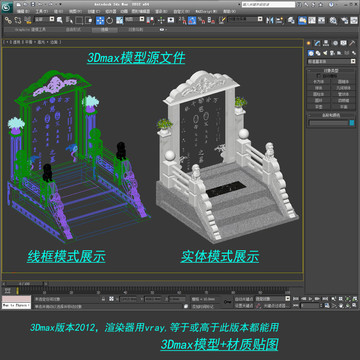Screen dimensions: 360x360
Task: Select the Shapes creation category
Action: click(x=318, y=53)
